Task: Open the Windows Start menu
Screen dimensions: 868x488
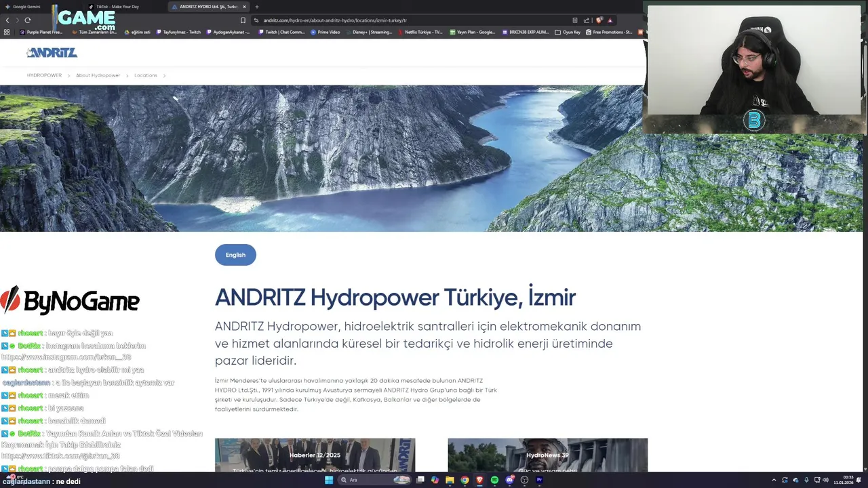Action: click(x=329, y=480)
